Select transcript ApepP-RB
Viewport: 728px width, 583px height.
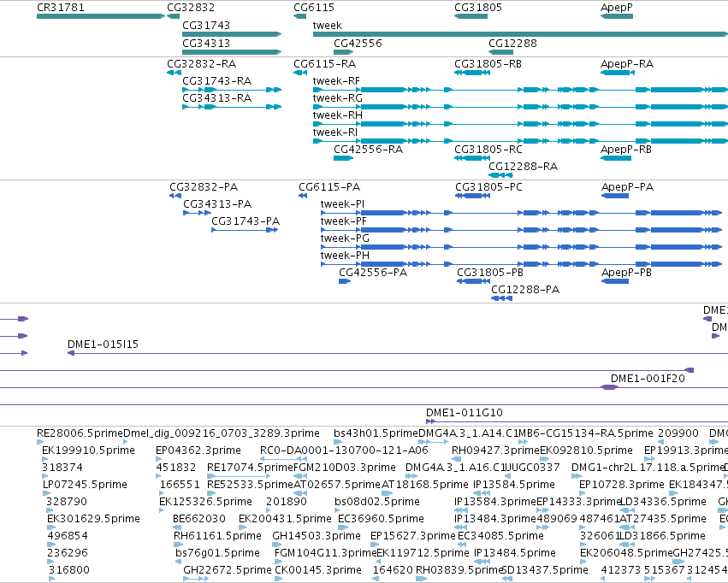click(x=616, y=158)
